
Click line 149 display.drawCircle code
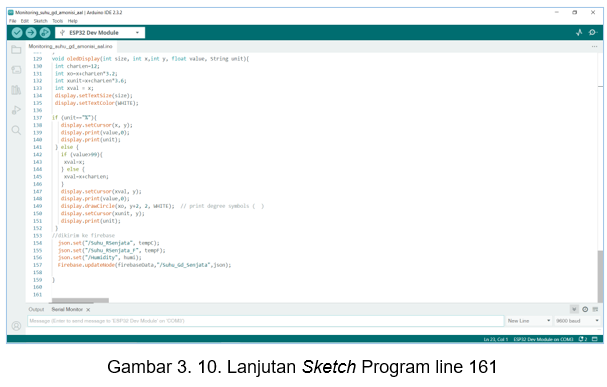coord(117,206)
